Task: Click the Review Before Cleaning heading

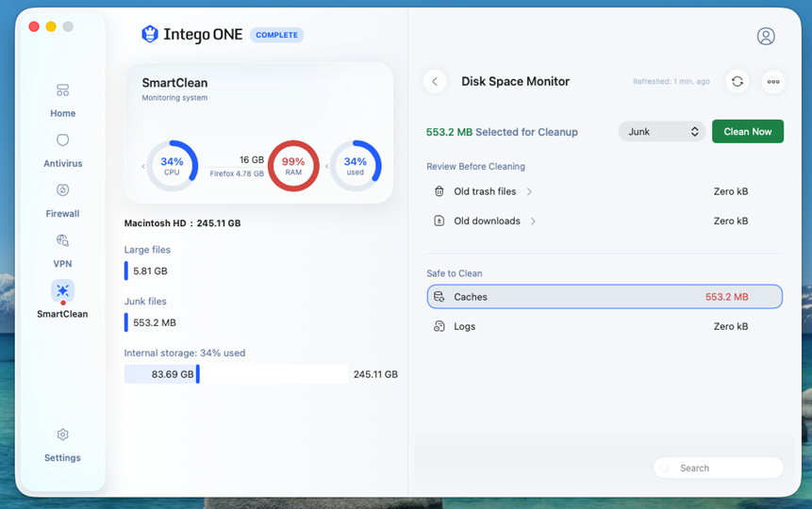Action: pyautogui.click(x=476, y=166)
